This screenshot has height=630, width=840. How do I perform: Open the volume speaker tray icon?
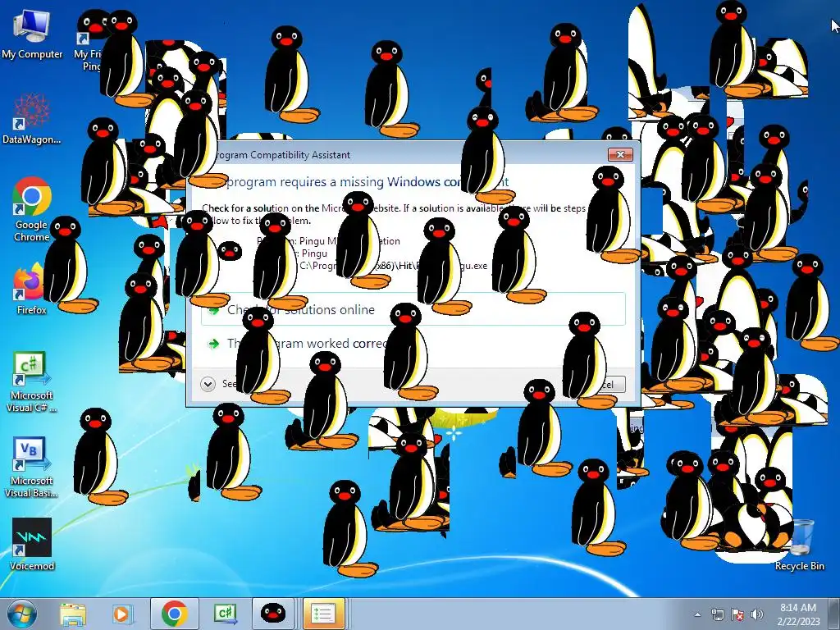[x=757, y=614]
